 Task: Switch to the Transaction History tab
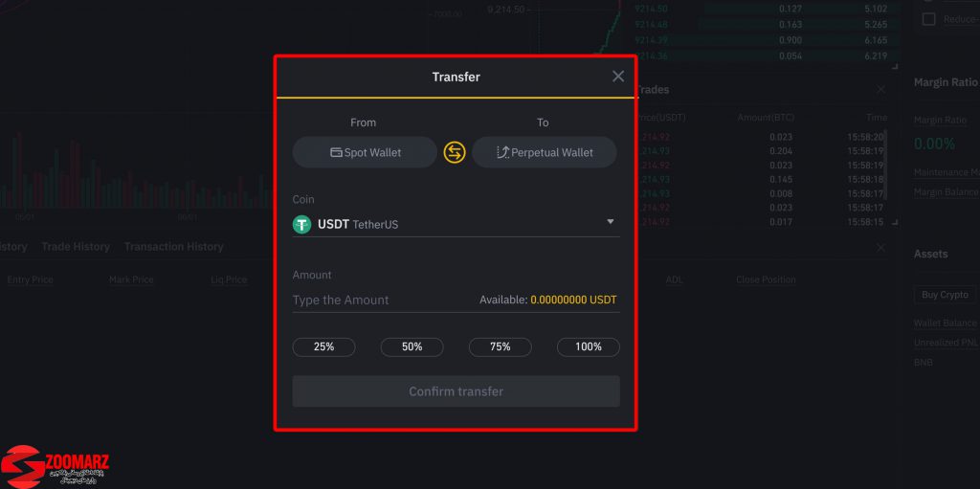pos(174,246)
